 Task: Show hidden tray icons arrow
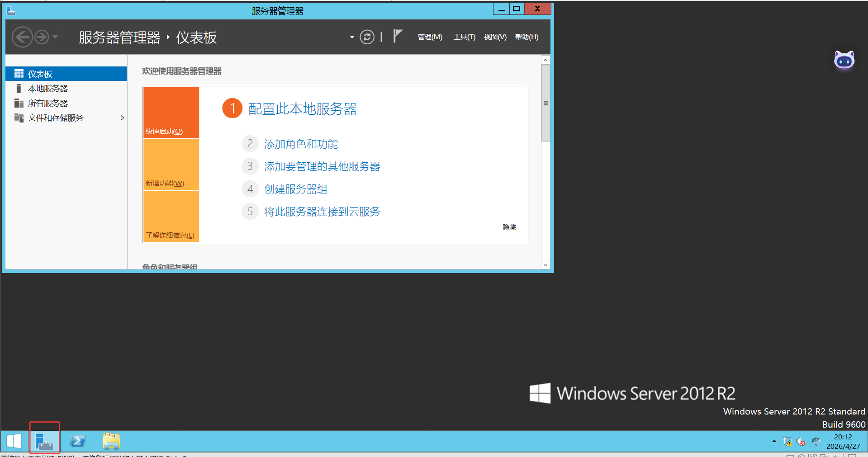point(774,441)
